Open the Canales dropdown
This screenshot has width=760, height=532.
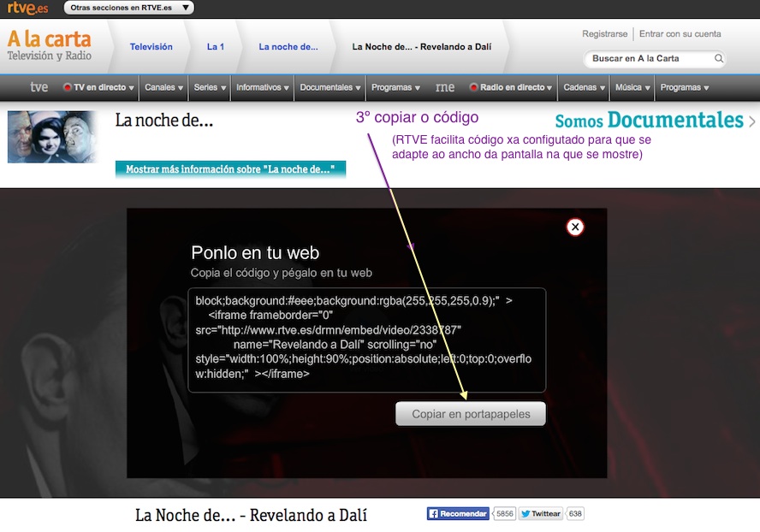pyautogui.click(x=163, y=86)
